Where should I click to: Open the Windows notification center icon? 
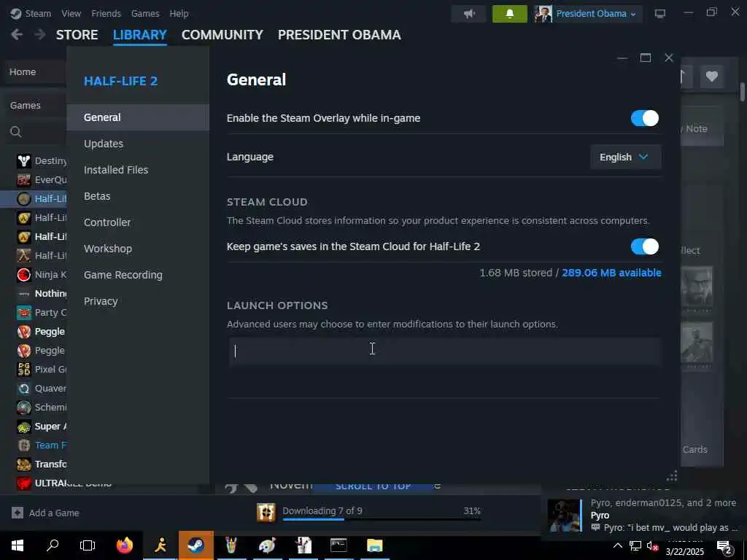[724, 547]
